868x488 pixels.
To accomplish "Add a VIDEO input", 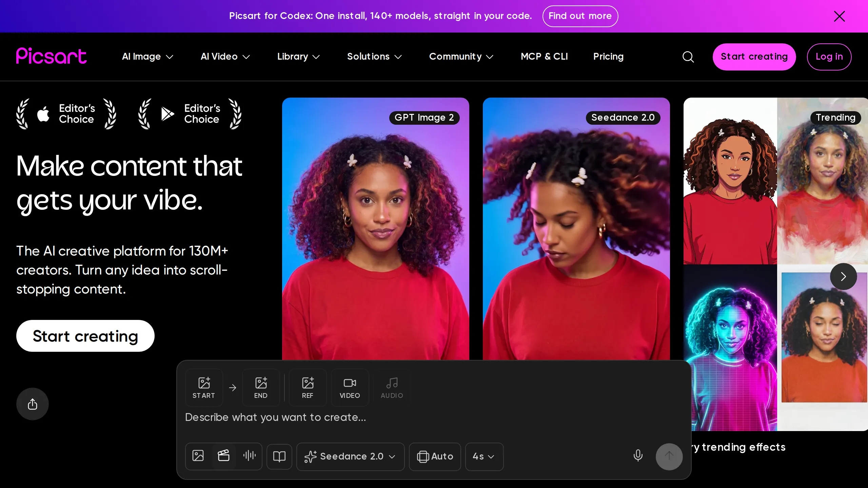I will pos(350,387).
